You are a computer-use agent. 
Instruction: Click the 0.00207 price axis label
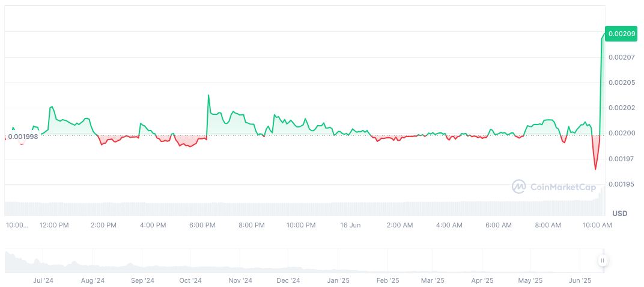click(620, 58)
